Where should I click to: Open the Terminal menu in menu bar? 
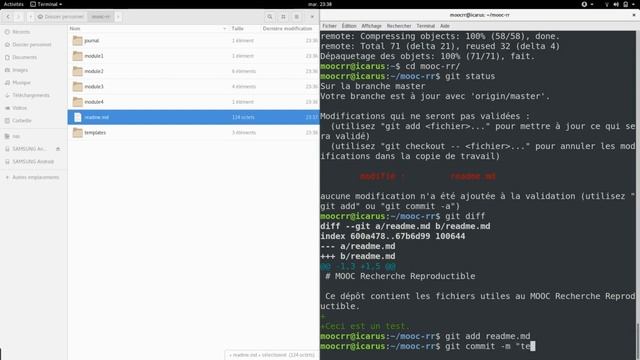pos(425,26)
